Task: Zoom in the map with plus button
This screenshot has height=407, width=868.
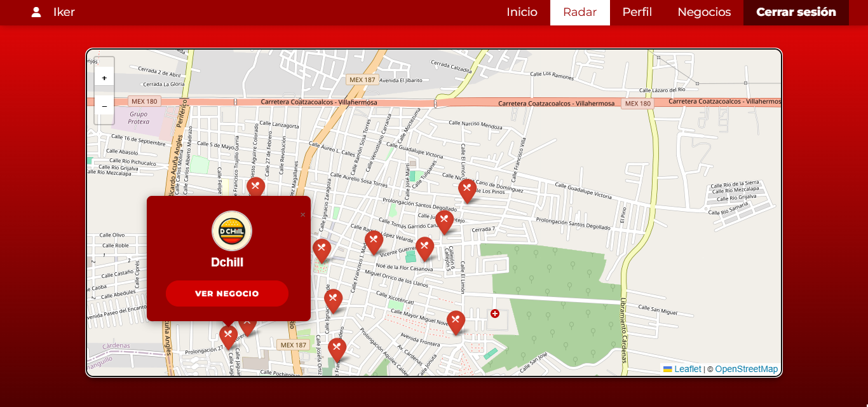Action: (104, 78)
